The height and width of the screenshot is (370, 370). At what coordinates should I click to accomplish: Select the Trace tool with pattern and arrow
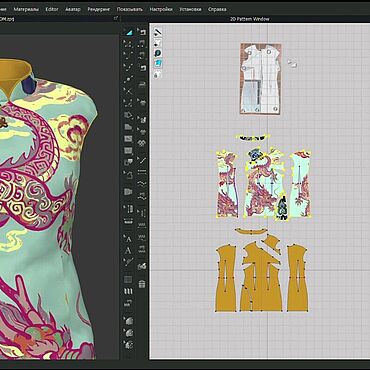click(128, 174)
